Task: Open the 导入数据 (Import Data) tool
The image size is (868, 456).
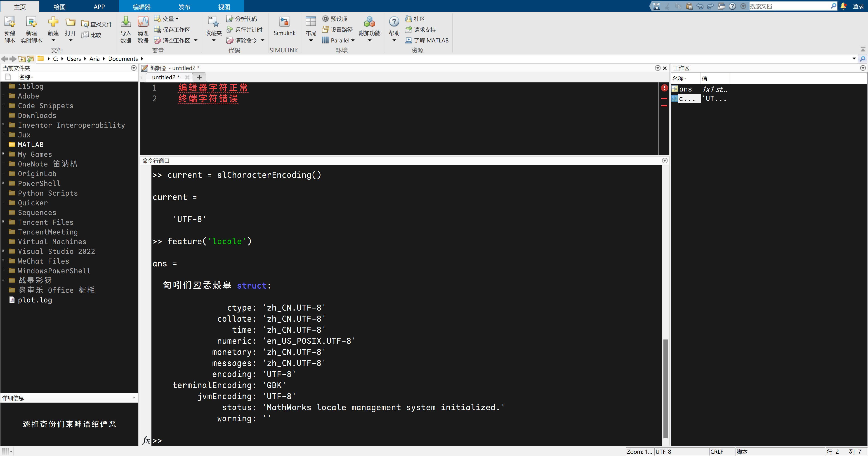Action: tap(125, 30)
